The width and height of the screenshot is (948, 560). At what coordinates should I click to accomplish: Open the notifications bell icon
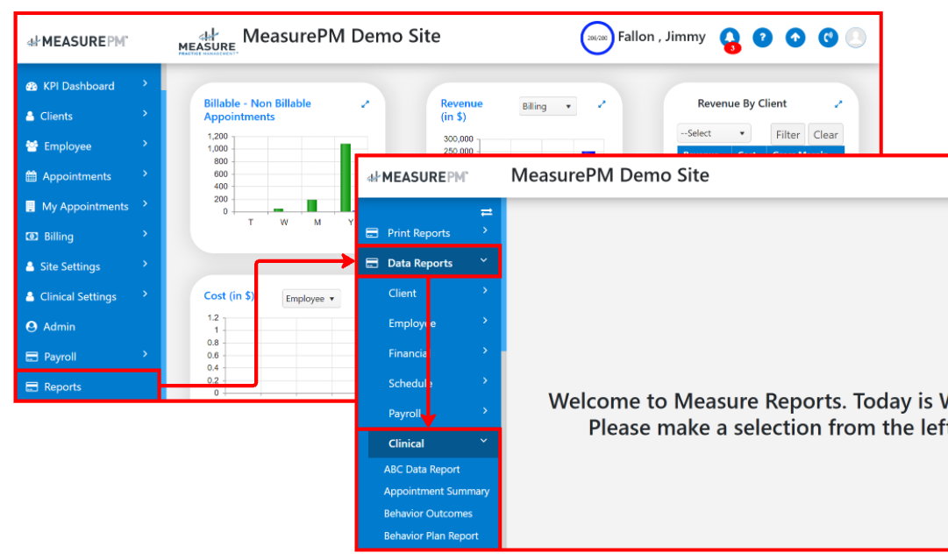coord(730,38)
